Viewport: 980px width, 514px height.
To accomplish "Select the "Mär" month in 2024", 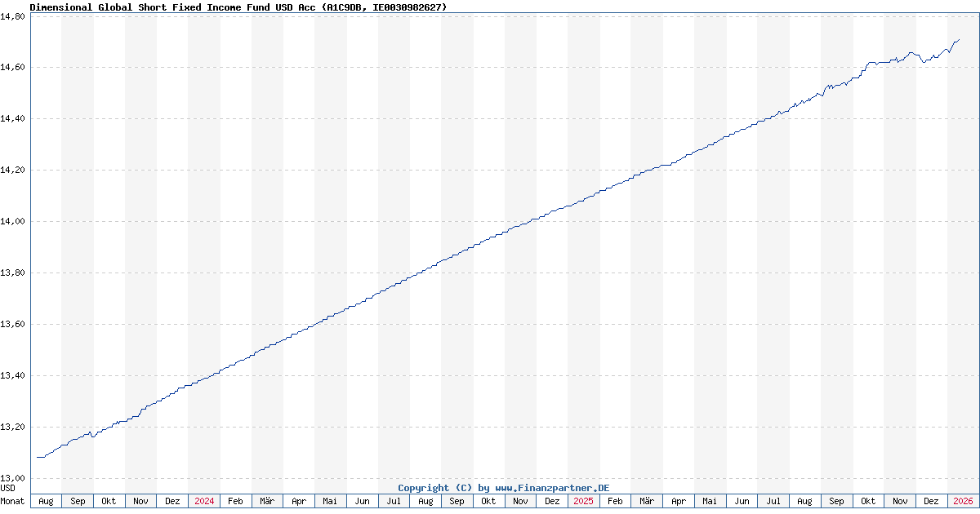I will pyautogui.click(x=265, y=501).
